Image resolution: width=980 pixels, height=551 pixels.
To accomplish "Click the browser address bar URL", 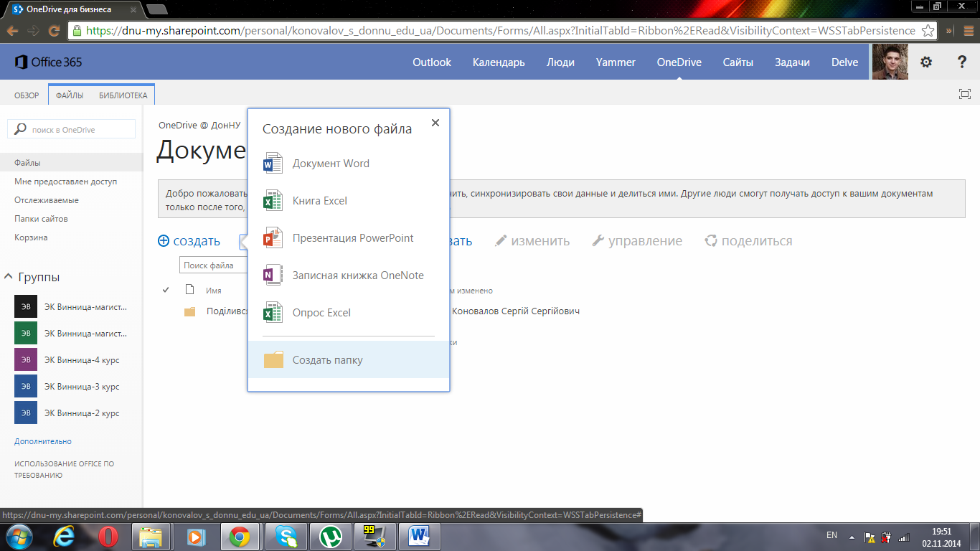I will (x=501, y=31).
